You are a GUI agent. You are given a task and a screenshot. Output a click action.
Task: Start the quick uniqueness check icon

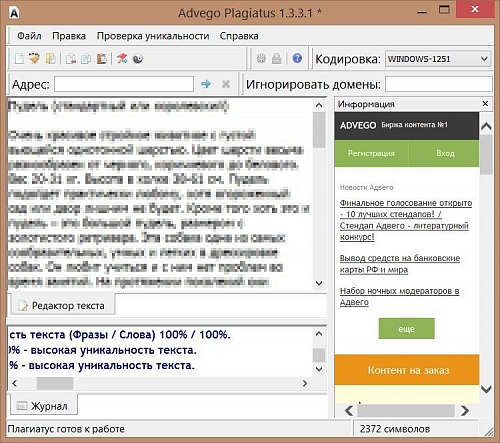tap(122, 59)
